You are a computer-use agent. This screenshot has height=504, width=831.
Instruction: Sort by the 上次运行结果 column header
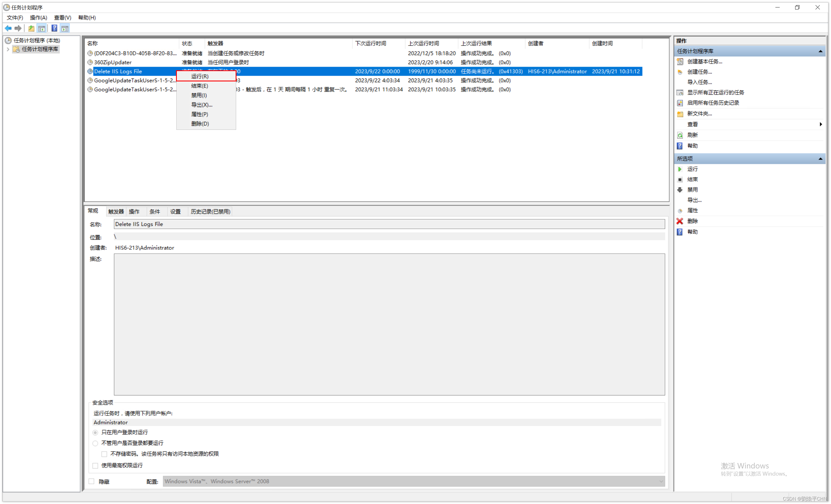click(491, 44)
